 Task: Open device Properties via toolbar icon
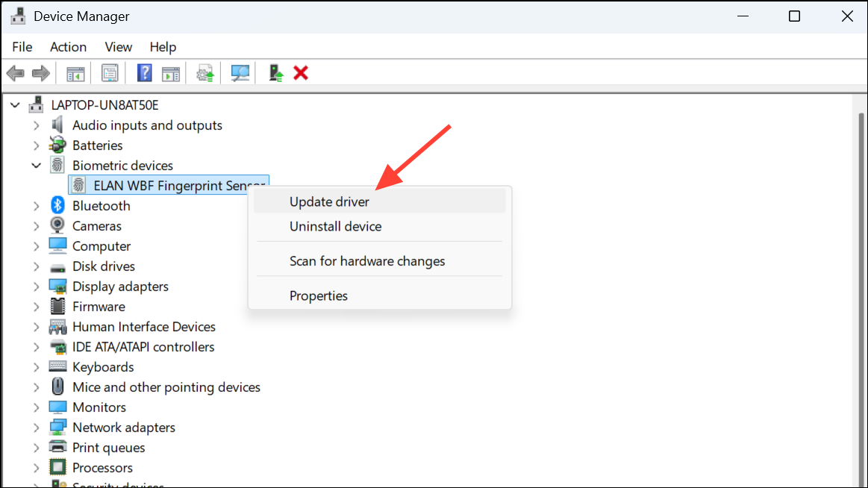[x=110, y=72]
